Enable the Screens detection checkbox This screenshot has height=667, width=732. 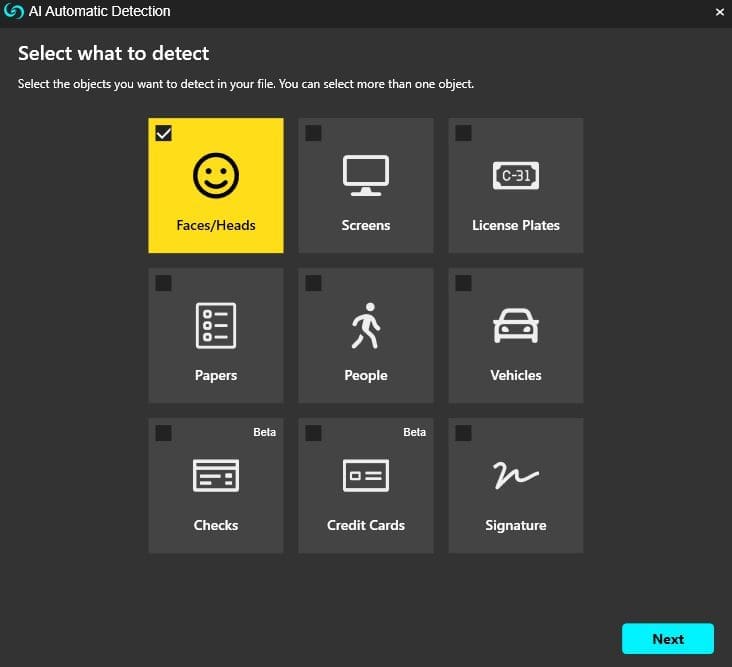pyautogui.click(x=314, y=133)
